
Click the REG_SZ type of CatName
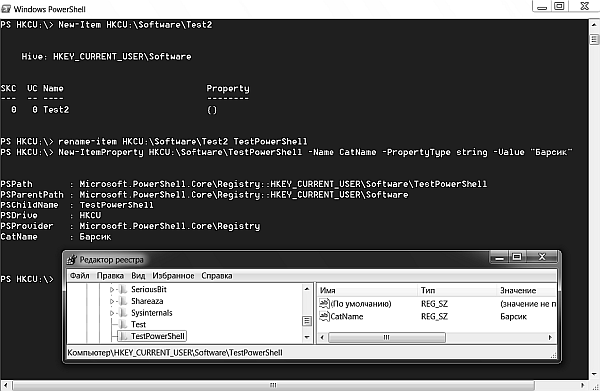(434, 316)
